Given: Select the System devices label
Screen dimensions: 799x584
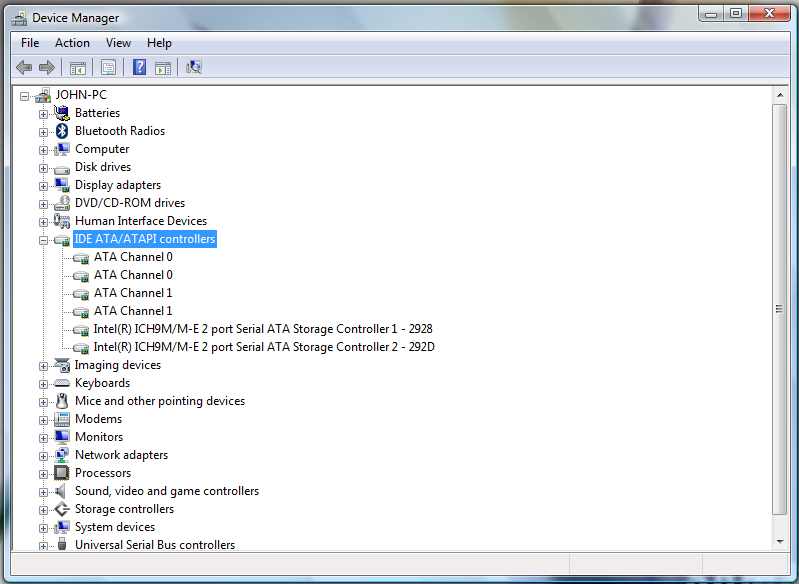Looking at the screenshot, I should pos(115,527).
